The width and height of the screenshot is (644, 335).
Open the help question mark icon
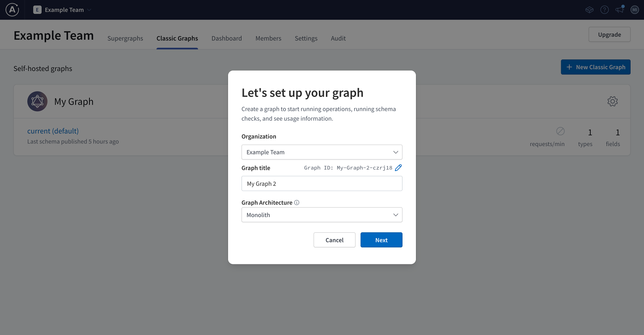(604, 9)
